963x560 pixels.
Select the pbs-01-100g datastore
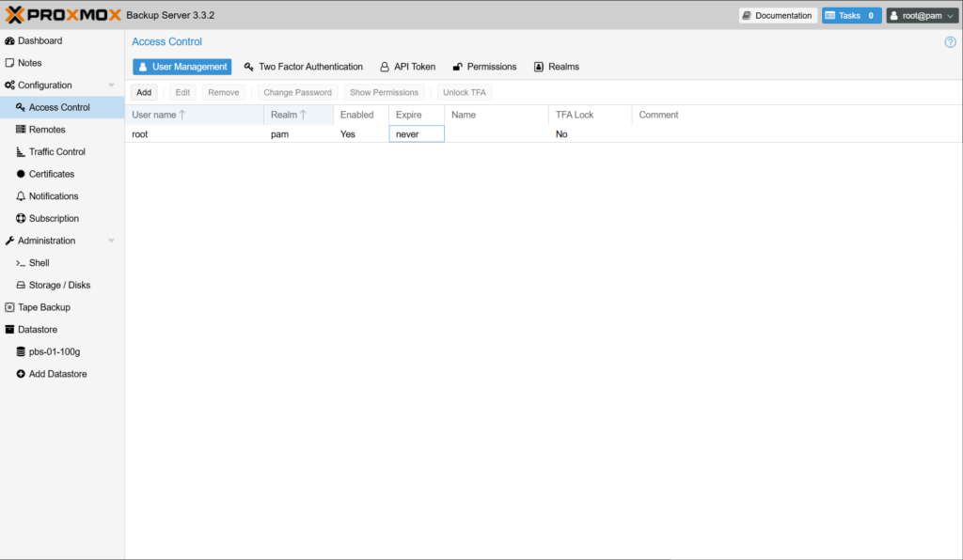pyautogui.click(x=54, y=351)
